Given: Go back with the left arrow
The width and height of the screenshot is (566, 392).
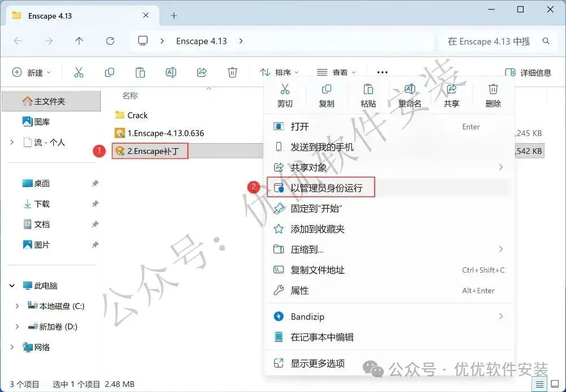Looking at the screenshot, I should 18,41.
